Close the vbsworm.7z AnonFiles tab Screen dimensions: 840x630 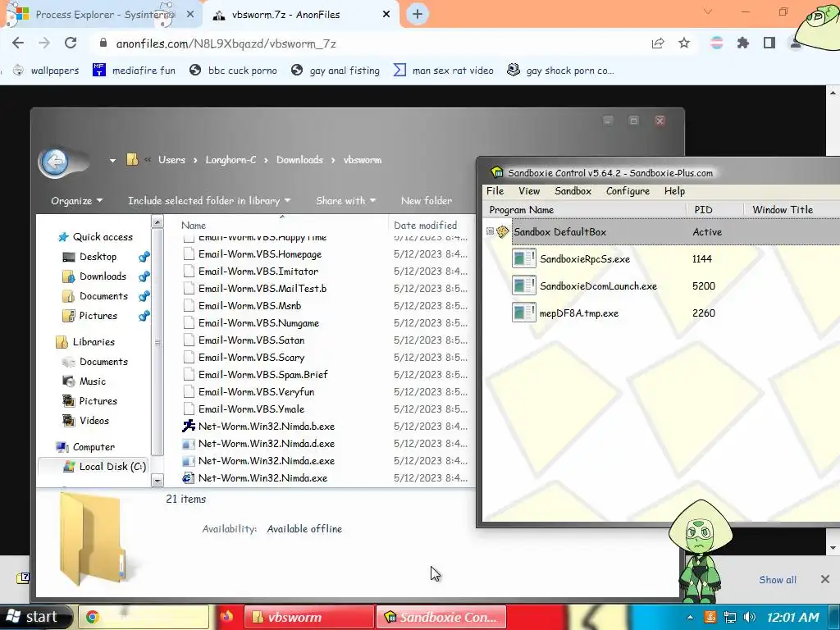tap(386, 15)
